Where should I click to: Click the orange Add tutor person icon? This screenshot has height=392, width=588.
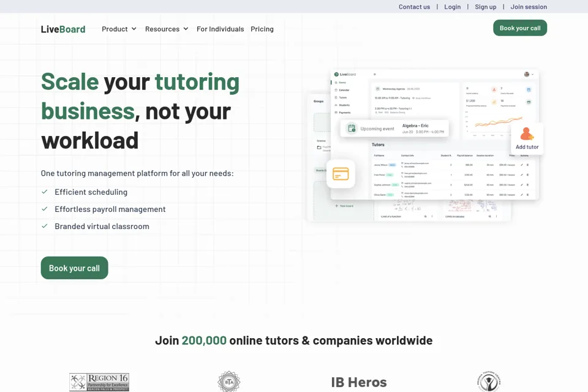[x=527, y=134]
